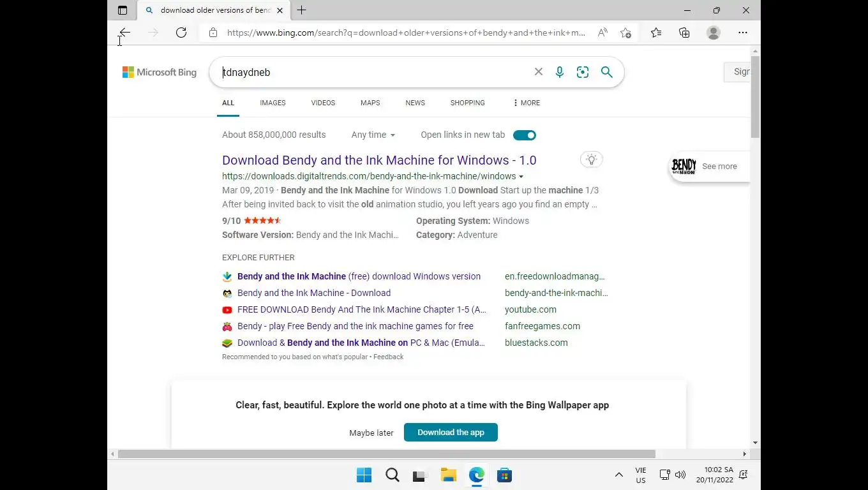Screen dimensions: 868x490
Task: Open FREE DOWNLOAD Bendy Chapter 1-5 YouTube link
Action: pos(362,309)
